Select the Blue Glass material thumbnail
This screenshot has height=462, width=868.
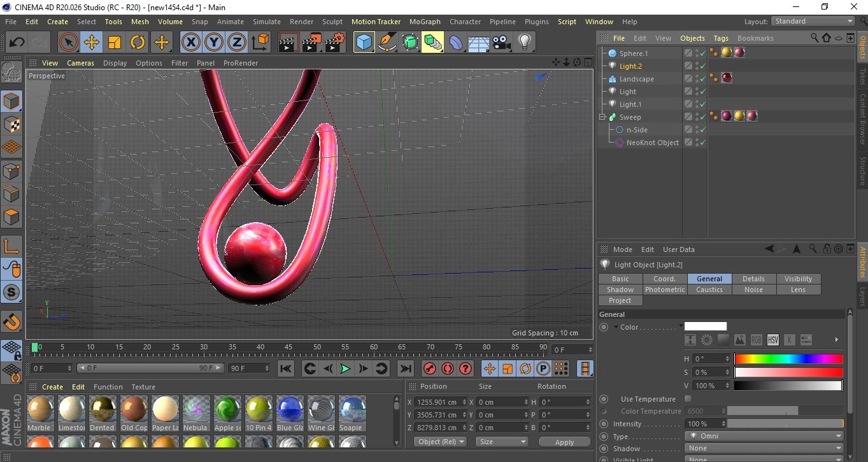coord(289,409)
